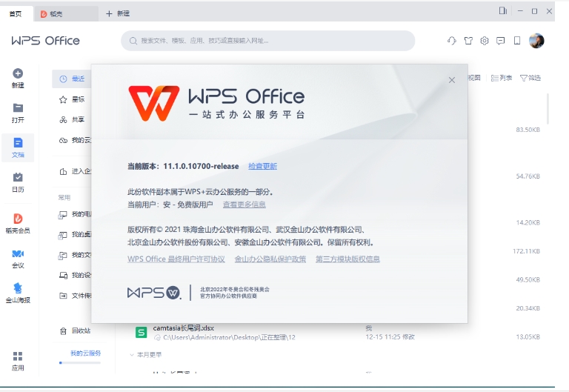The height and width of the screenshot is (392, 569).
Task: Switch to the 稻壳 tab
Action: [x=66, y=14]
